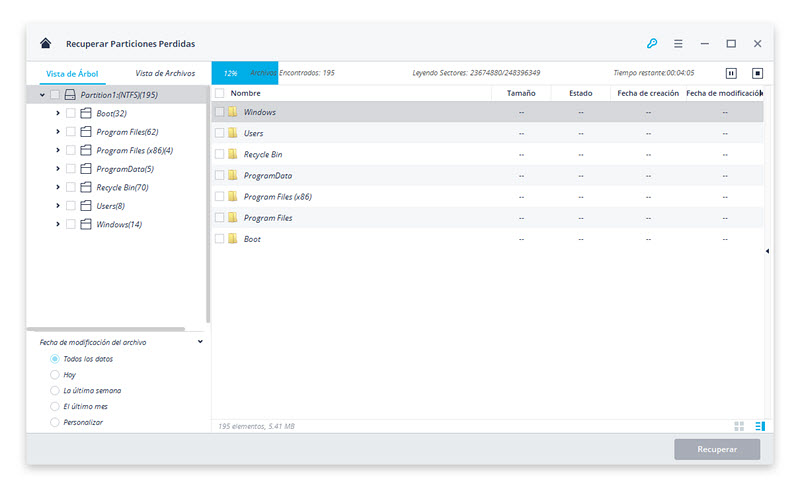Check the Windows row checkbox
The height and width of the screenshot is (493, 800).
219,112
